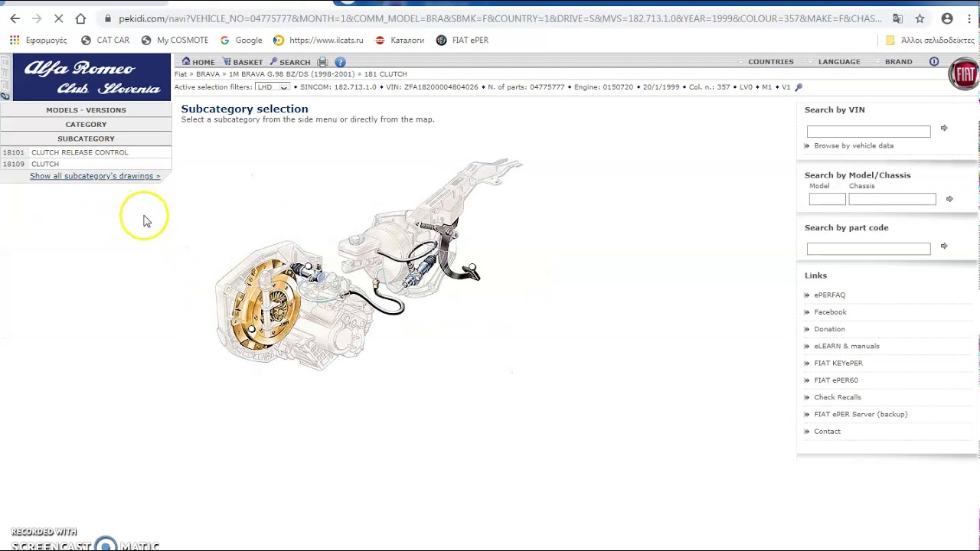The height and width of the screenshot is (551, 980).
Task: Open the BASKET
Action: click(x=243, y=62)
